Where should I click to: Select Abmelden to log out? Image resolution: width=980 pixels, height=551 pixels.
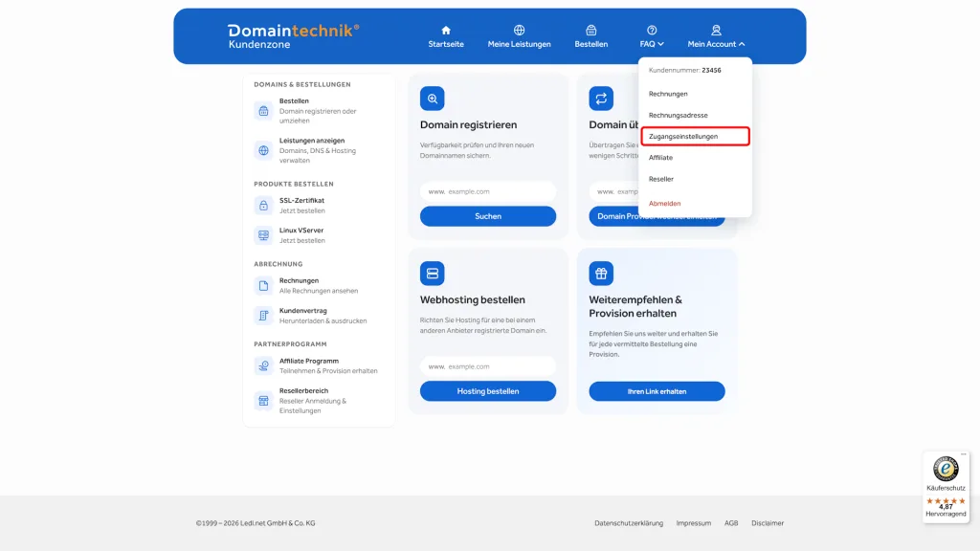(x=664, y=204)
